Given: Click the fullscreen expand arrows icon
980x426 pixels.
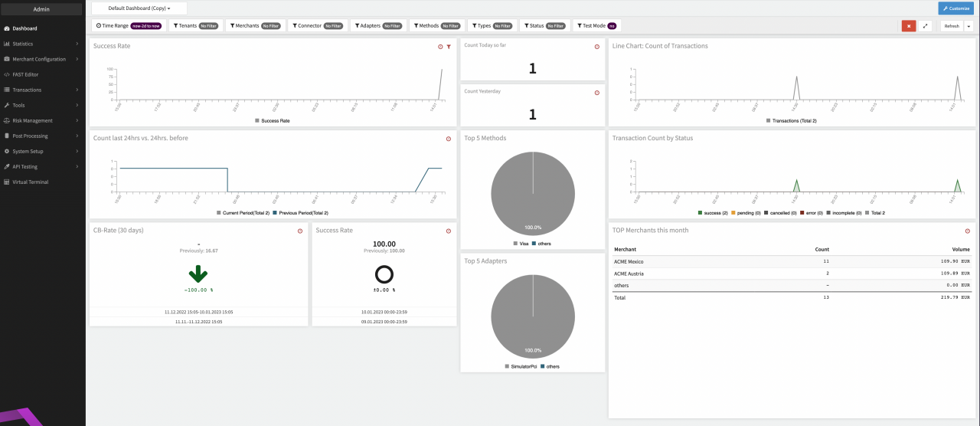Looking at the screenshot, I should coord(925,26).
